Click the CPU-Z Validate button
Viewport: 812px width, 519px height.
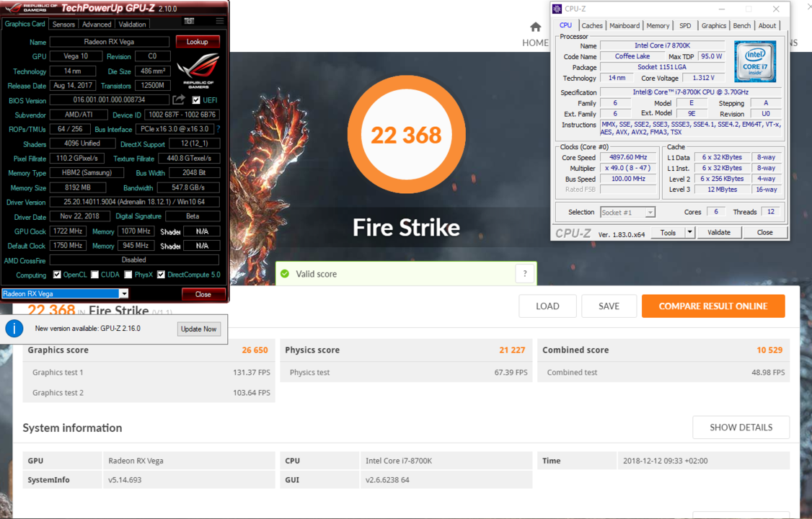(719, 232)
